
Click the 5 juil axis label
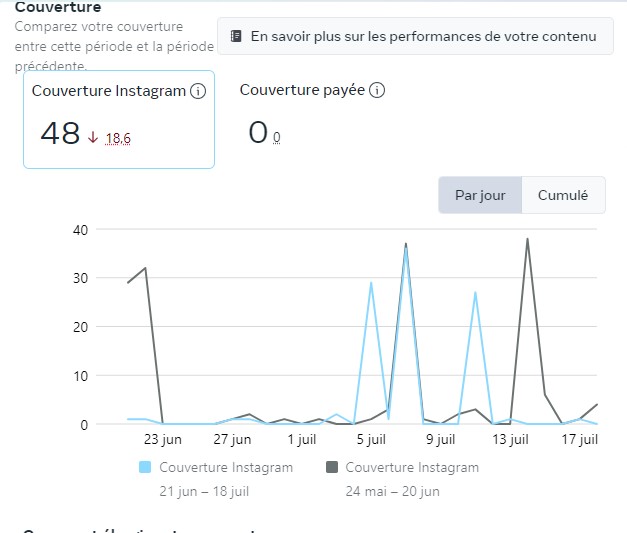[371, 439]
